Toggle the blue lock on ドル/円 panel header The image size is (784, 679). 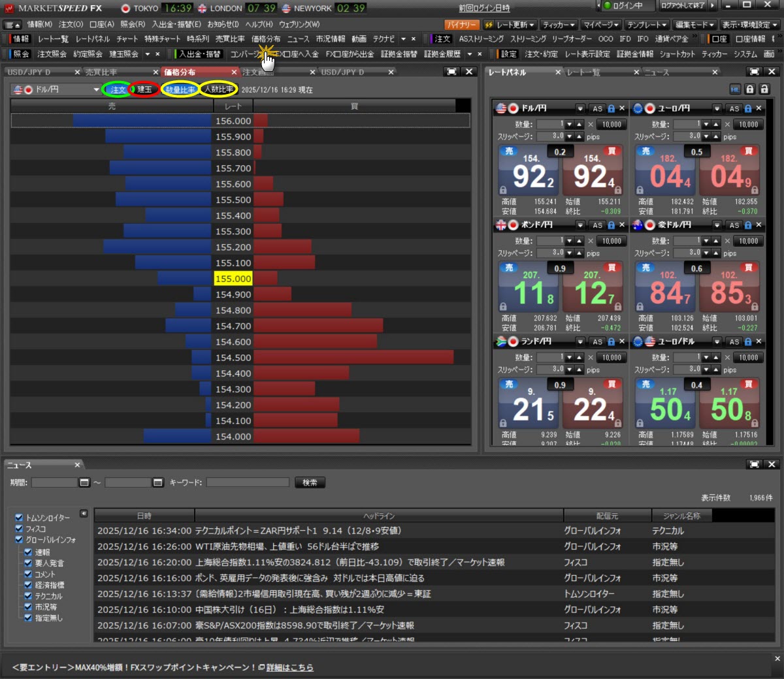pos(612,108)
